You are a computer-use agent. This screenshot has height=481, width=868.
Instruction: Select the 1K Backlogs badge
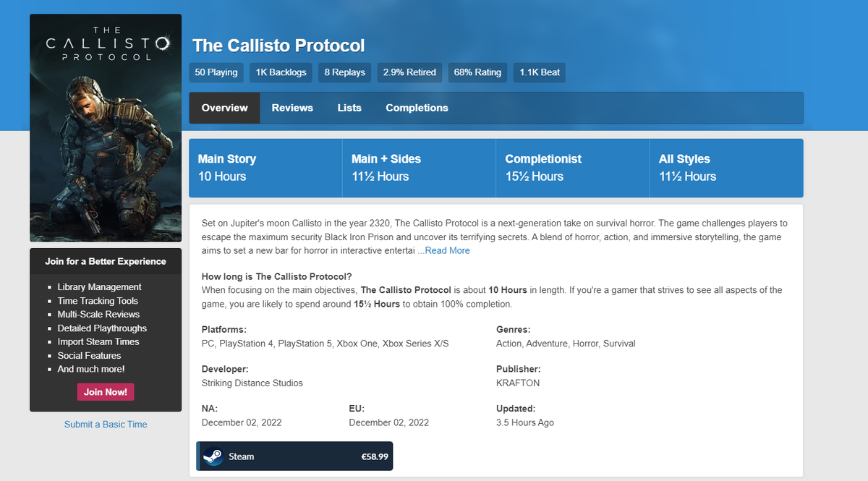(x=281, y=72)
